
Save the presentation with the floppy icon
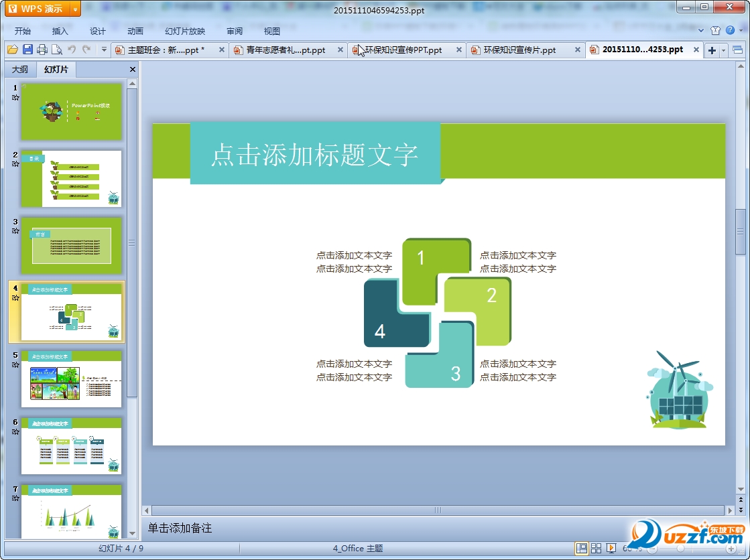pos(27,50)
